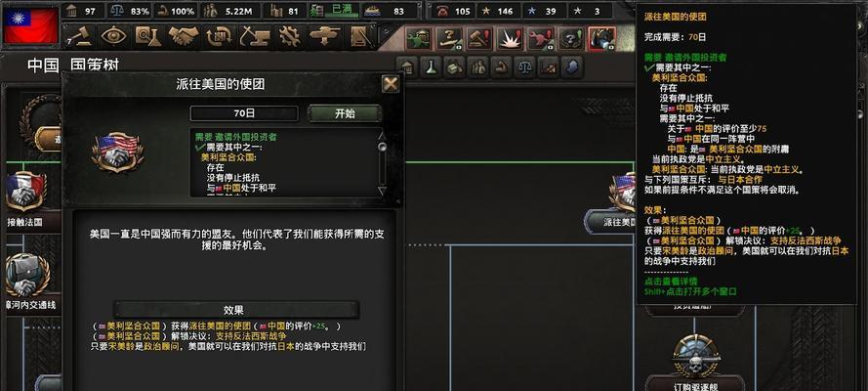Viewport: 868px width, 391px height.
Task: Close the 派往美国的使团 focus window
Action: (x=391, y=84)
